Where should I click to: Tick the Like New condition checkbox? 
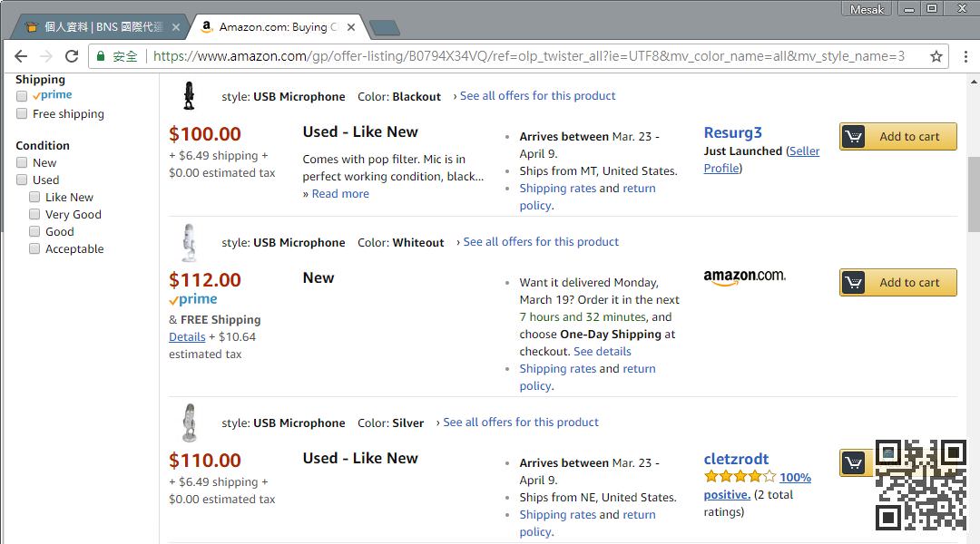coord(34,197)
